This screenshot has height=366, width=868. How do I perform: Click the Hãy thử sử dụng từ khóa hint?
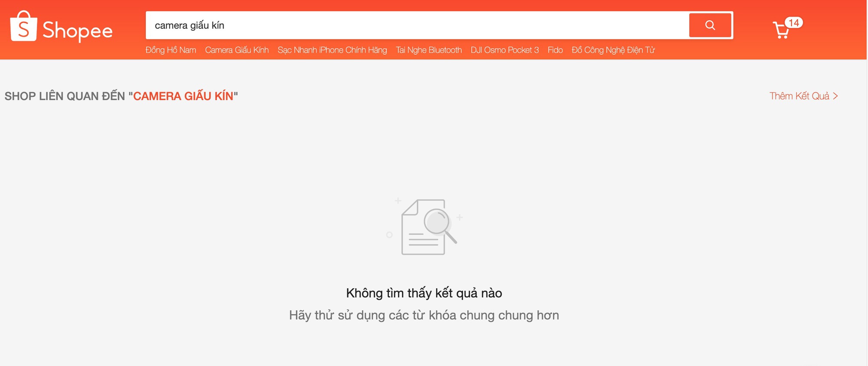pos(424,315)
